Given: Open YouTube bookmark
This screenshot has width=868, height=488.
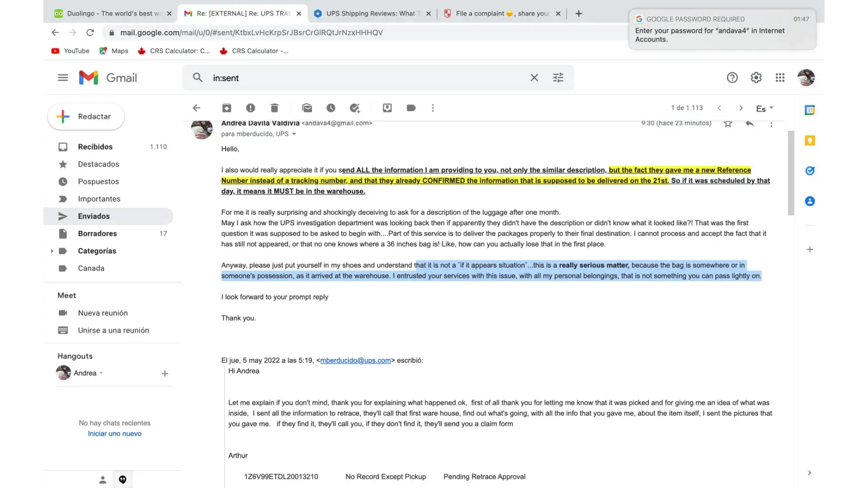Looking at the screenshot, I should point(70,51).
